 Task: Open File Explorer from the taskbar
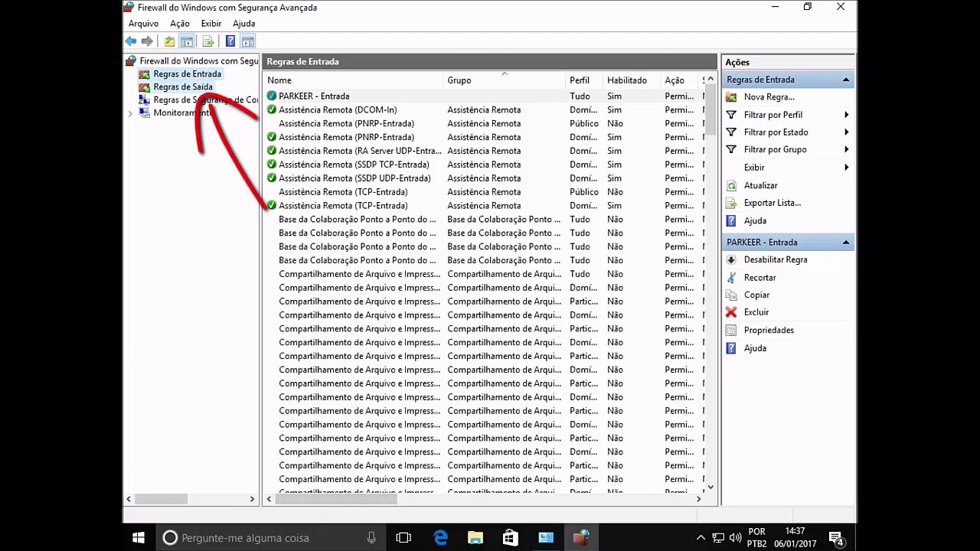475,538
